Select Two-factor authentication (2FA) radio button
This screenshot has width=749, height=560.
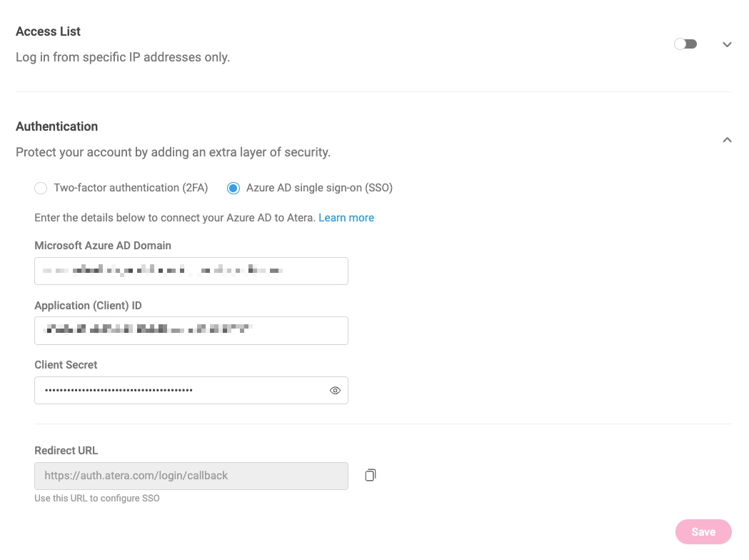[x=41, y=189]
